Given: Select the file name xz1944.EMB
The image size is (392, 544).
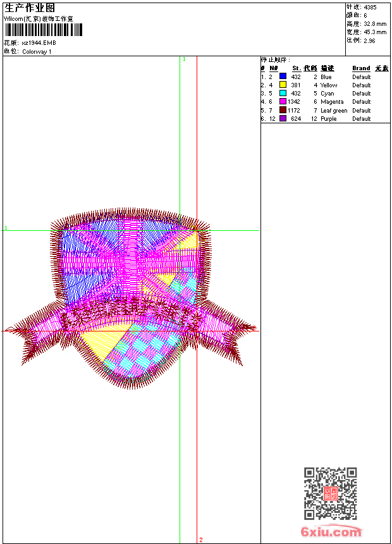Looking at the screenshot, I should (39, 43).
